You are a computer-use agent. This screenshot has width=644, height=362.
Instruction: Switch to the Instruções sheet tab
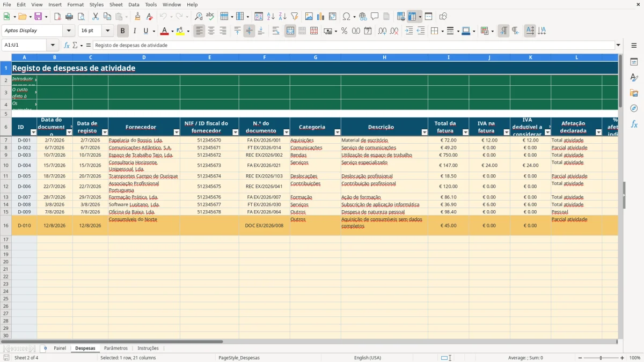tap(148, 348)
